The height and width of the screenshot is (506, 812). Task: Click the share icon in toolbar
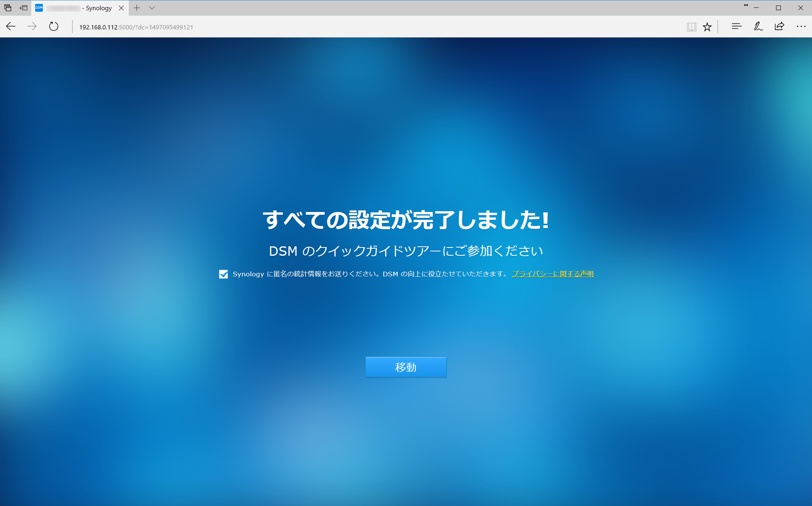[x=779, y=27]
